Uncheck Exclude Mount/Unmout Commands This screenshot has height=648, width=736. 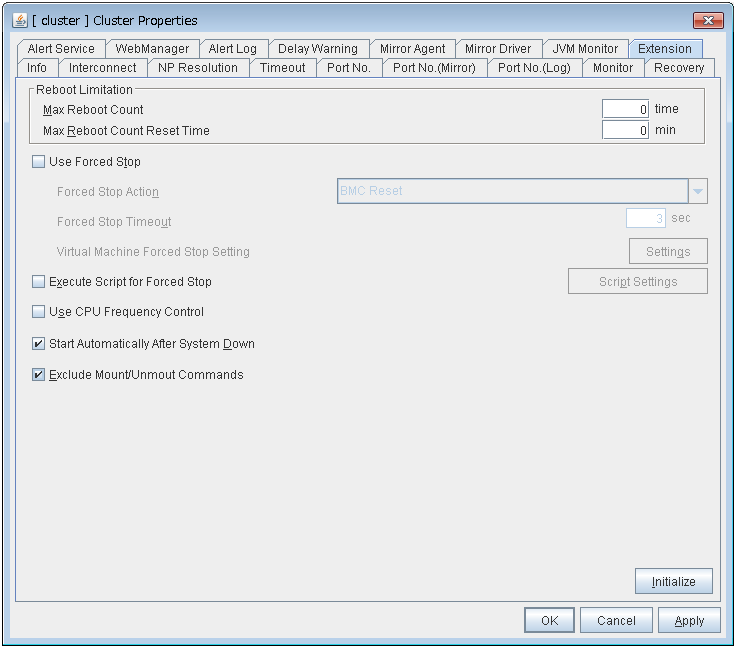tap(38, 375)
